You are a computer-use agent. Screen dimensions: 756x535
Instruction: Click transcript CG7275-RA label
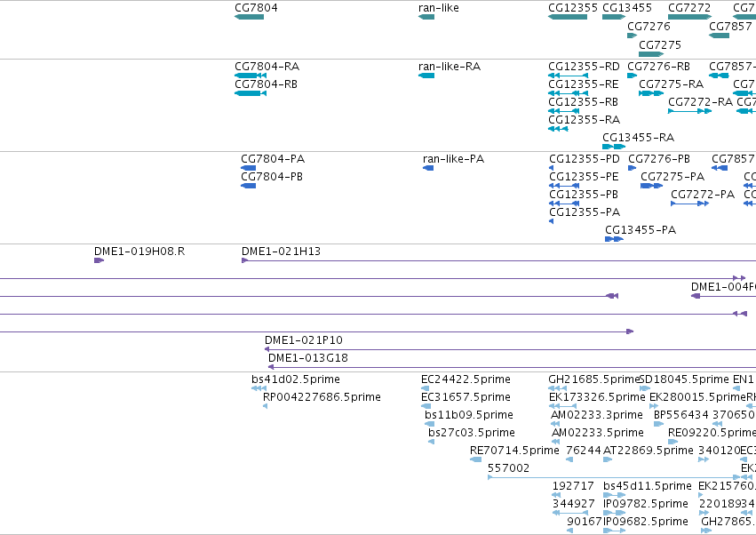click(x=671, y=84)
